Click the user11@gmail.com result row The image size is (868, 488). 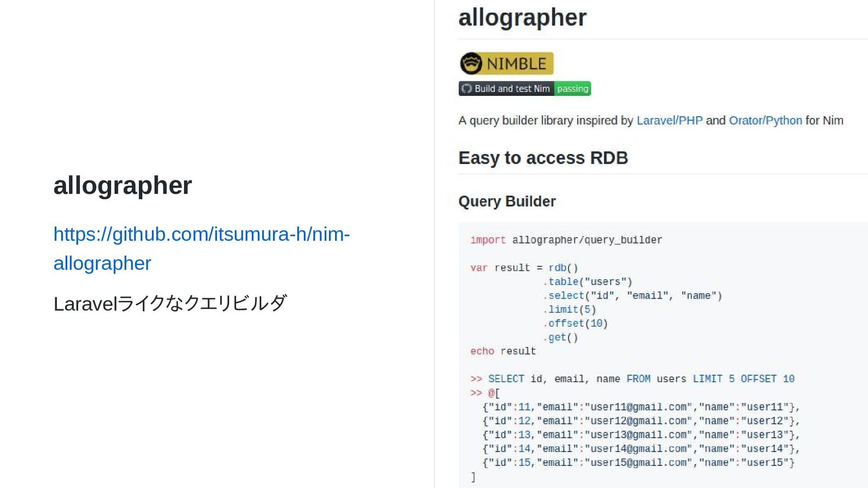641,407
